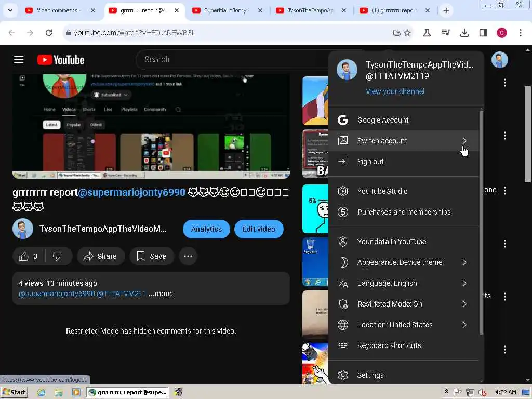Dislike the video with thumbs down

tap(58, 256)
